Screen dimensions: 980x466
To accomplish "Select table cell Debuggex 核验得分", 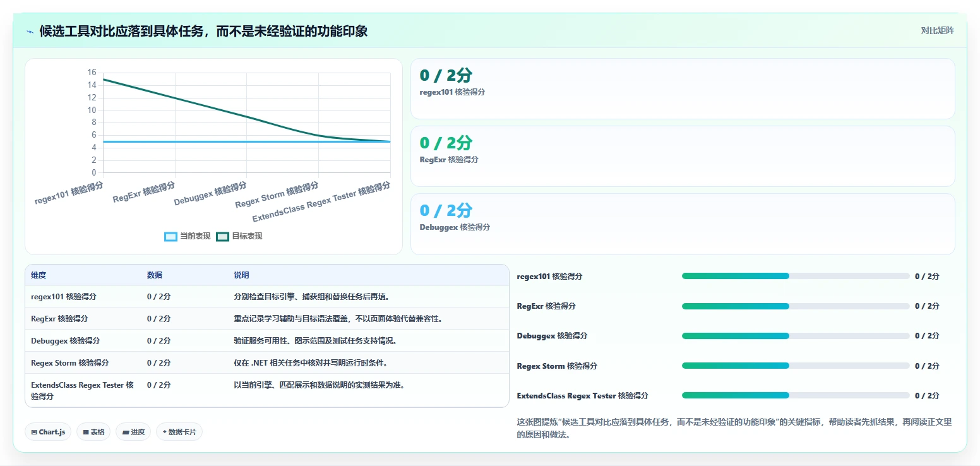I will click(66, 340).
